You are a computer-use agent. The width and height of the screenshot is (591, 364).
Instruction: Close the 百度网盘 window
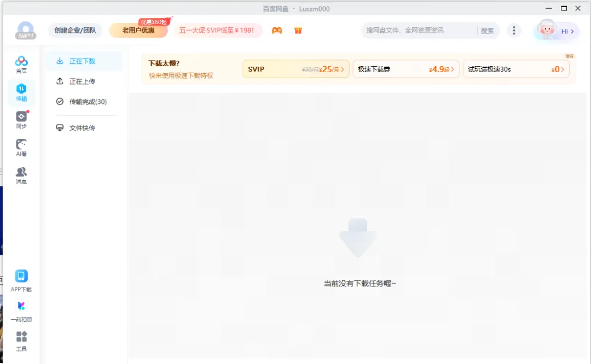point(578,8)
